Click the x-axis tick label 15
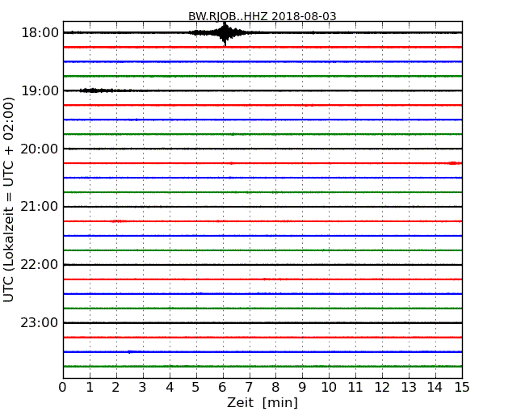Viewport: 525px width, 420px height. (462, 387)
